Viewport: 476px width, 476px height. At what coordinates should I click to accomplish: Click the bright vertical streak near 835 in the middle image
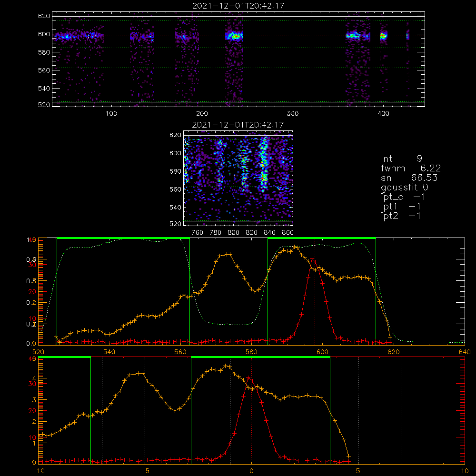pos(264,164)
